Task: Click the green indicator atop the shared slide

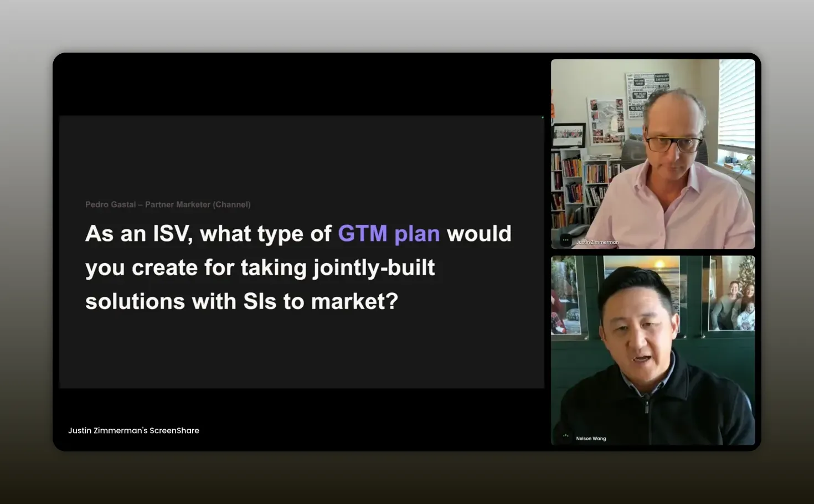Action: tap(542, 117)
